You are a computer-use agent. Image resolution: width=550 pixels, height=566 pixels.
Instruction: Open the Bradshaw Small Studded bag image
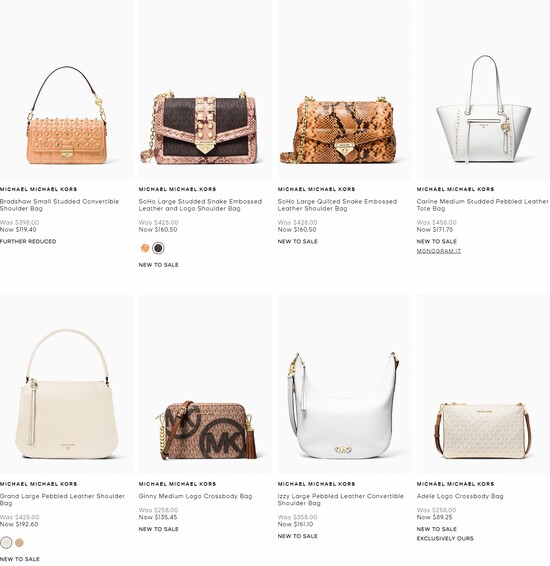pos(66,90)
